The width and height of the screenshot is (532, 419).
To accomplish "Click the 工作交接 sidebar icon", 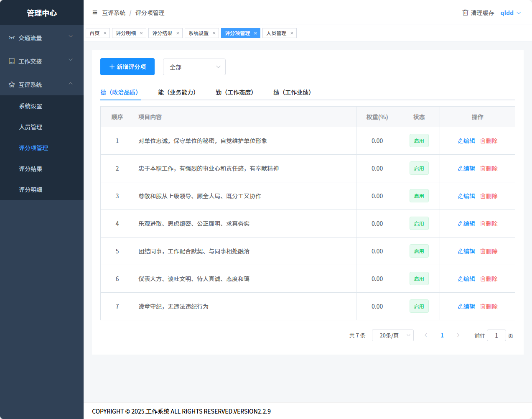I will click(x=12, y=61).
